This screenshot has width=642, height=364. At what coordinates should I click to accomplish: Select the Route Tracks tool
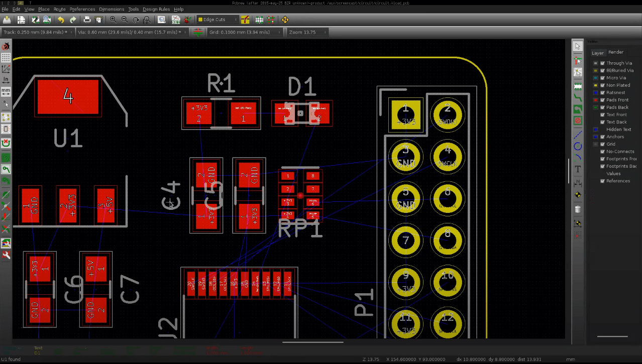[578, 97]
